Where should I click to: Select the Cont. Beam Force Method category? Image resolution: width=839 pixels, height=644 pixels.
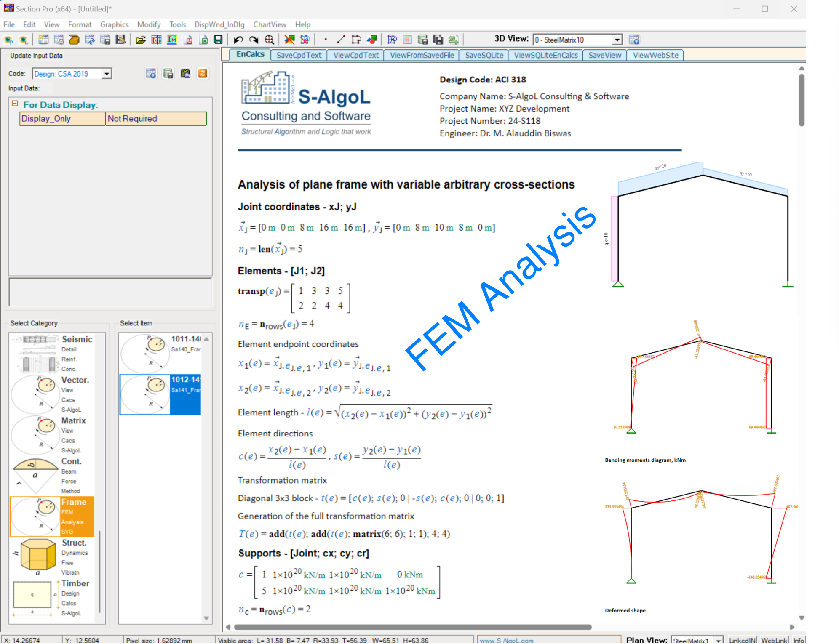52,476
